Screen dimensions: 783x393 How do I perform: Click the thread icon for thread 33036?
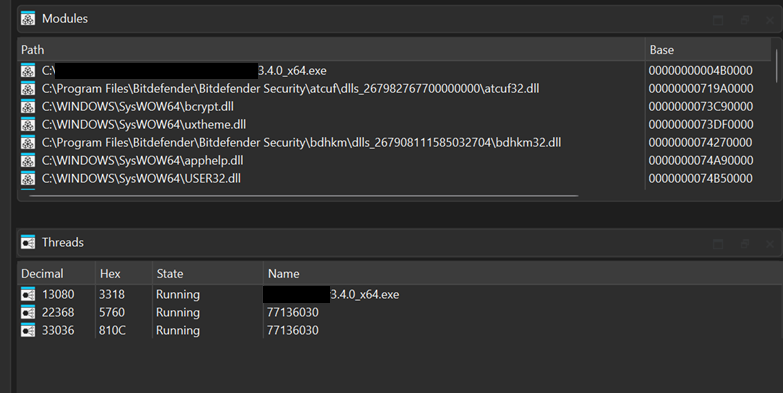28,330
